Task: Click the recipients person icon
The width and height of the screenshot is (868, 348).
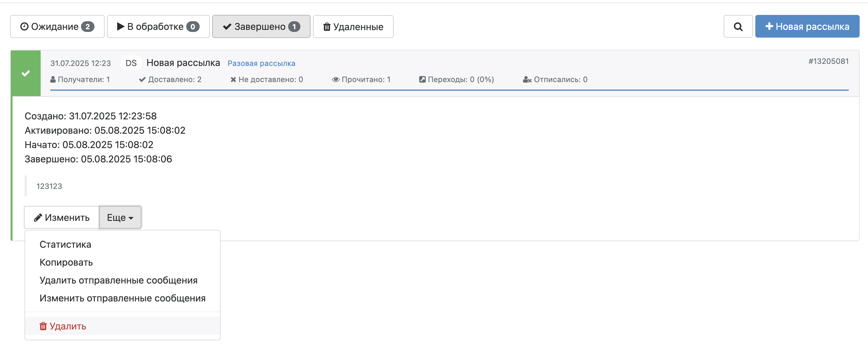Action: pos(53,80)
